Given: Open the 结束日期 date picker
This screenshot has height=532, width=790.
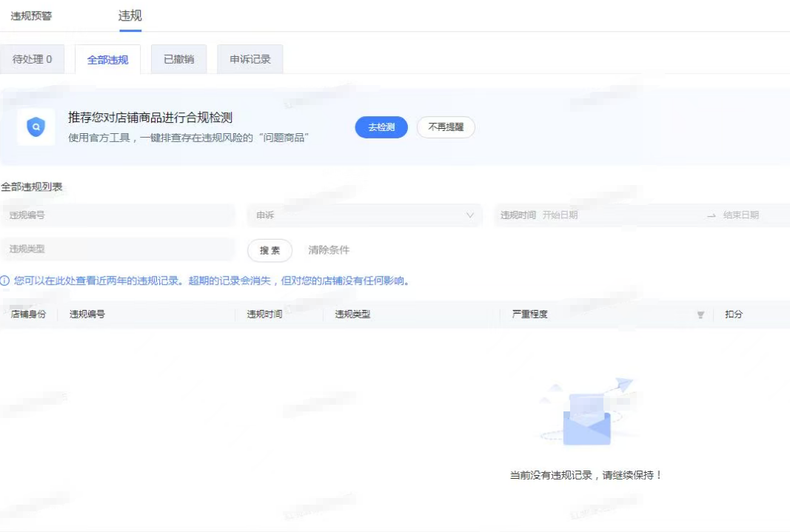Looking at the screenshot, I should (741, 215).
